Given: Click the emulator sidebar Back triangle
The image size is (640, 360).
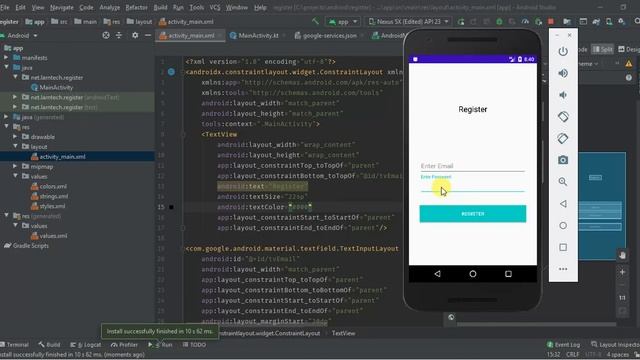Looking at the screenshot, I should pyautogui.click(x=563, y=204).
